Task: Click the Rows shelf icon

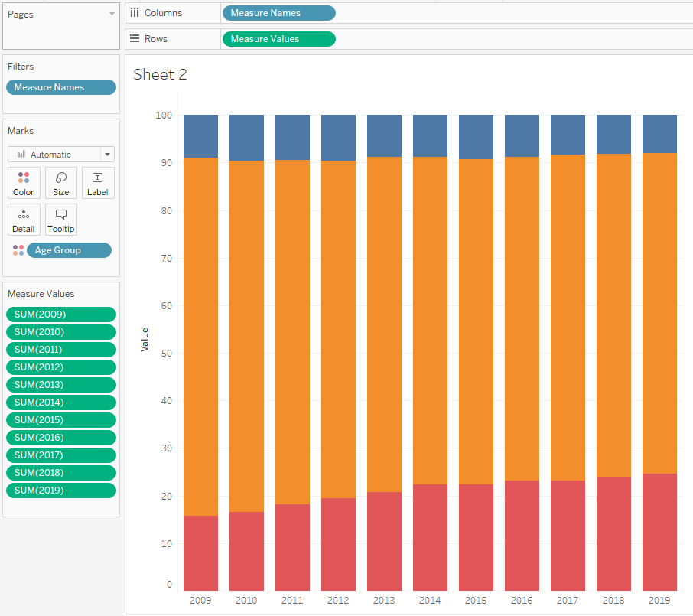Action: point(135,38)
